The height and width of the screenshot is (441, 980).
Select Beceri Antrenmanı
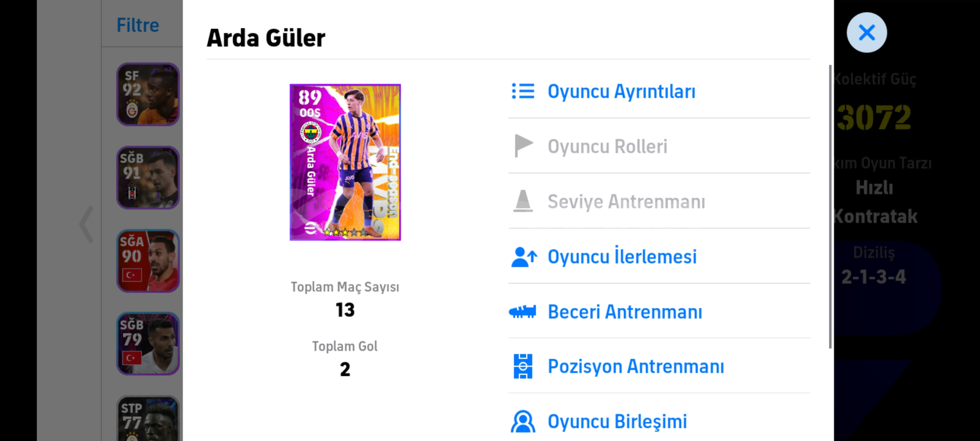point(659,312)
